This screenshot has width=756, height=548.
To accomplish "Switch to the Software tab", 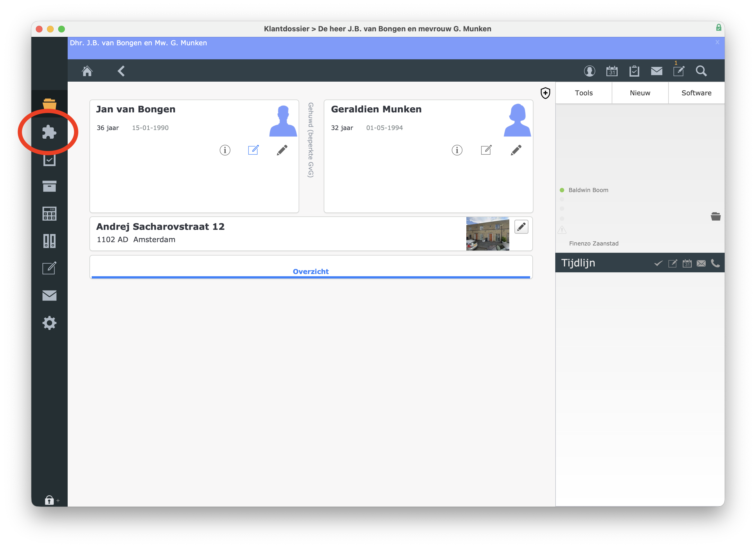I will 696,93.
